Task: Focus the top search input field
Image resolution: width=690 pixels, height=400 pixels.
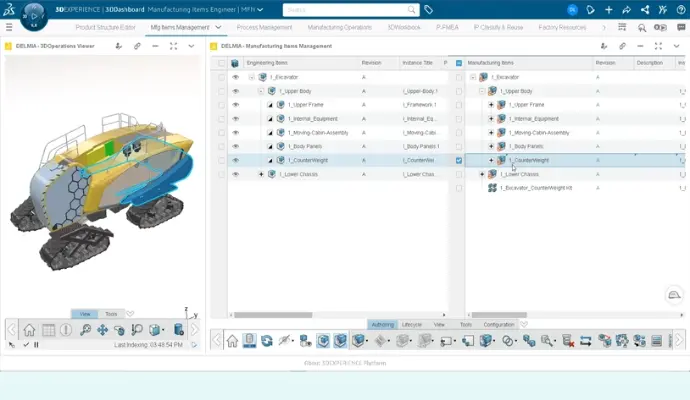Action: coord(351,10)
